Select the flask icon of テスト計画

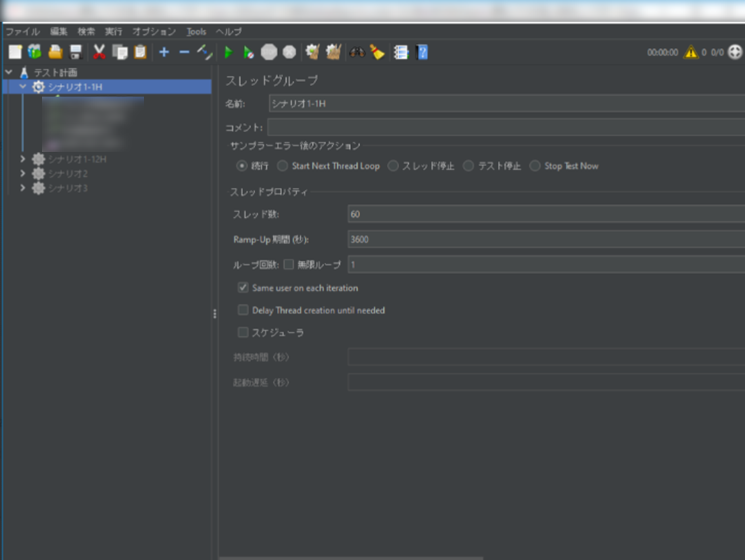point(24,72)
